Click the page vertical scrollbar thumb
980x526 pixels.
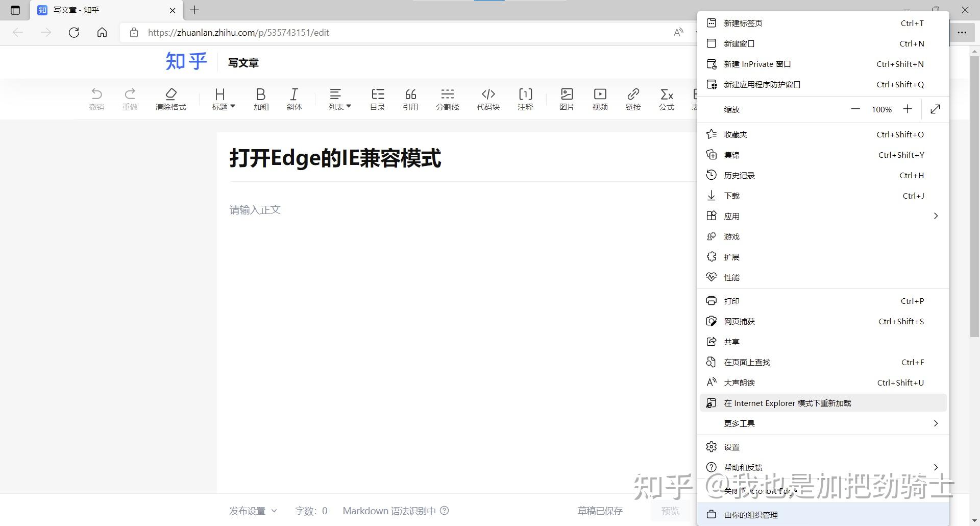pos(974,196)
